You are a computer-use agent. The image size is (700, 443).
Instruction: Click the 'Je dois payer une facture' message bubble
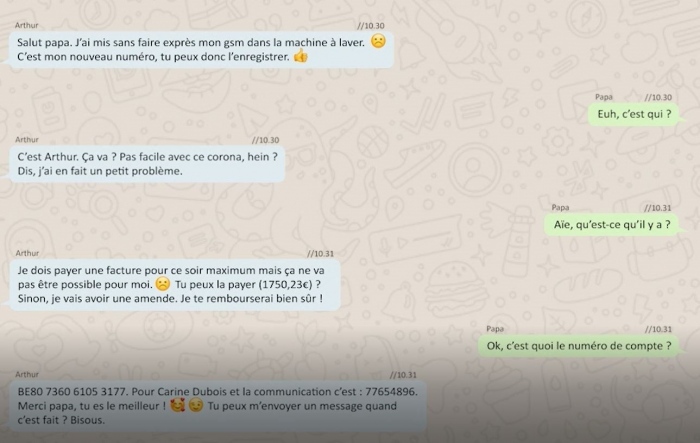pos(175,284)
